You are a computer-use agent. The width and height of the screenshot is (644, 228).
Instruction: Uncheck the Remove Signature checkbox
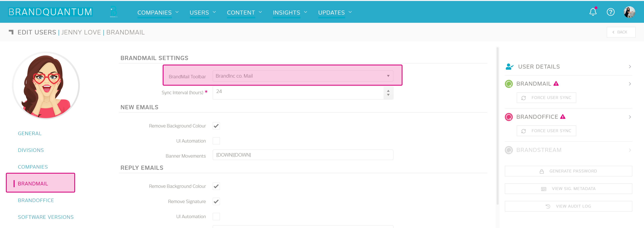coord(216,201)
